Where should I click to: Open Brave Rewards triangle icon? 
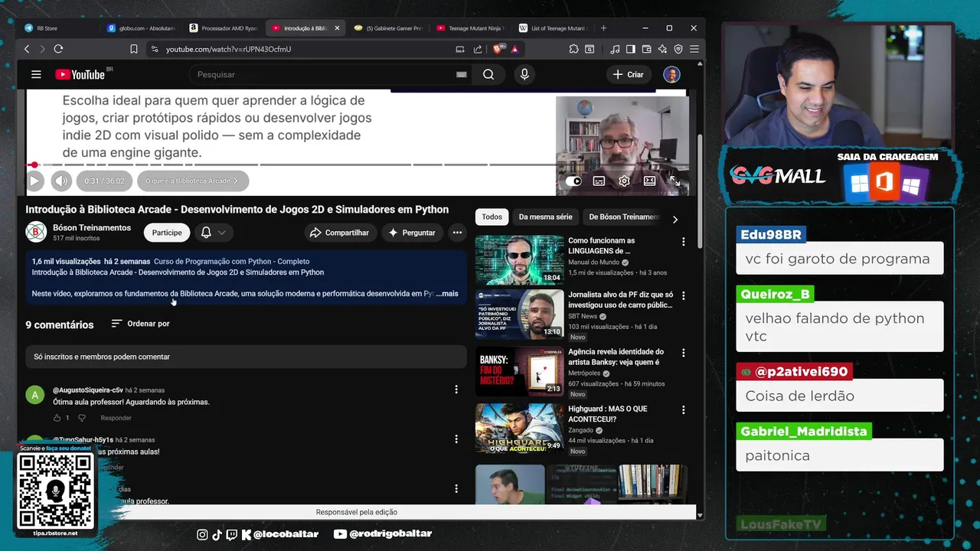[x=514, y=49]
